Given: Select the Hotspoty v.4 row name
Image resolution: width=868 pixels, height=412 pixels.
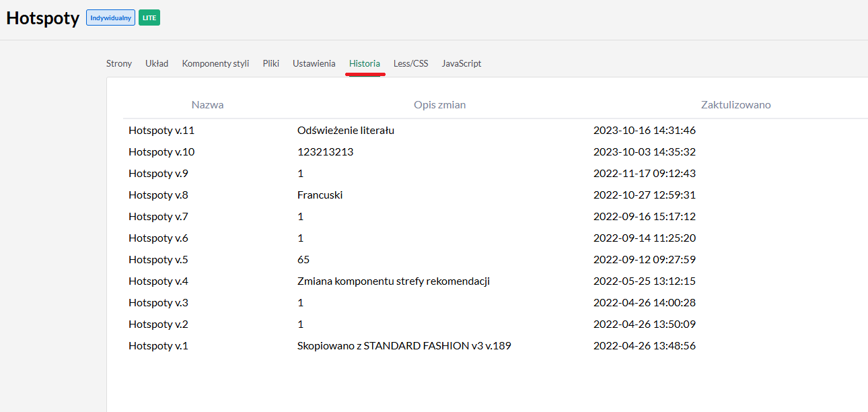Looking at the screenshot, I should pos(159,281).
